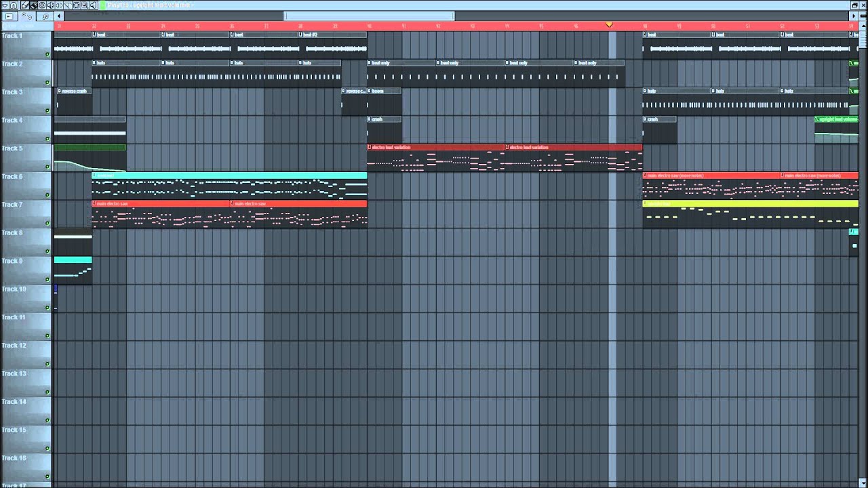The height and width of the screenshot is (488, 868).
Task: Select the Draw pencil tool
Action: (25, 5)
